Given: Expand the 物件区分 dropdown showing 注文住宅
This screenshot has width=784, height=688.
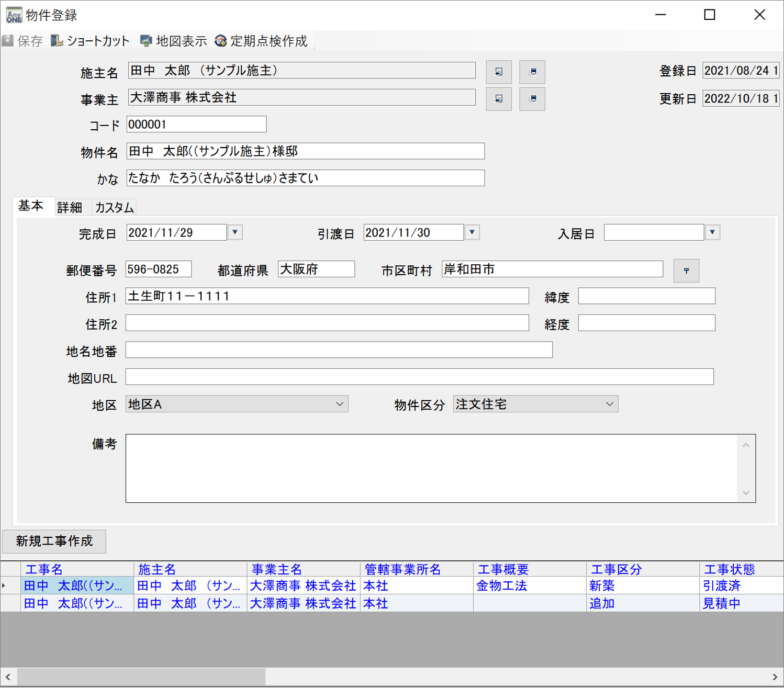Looking at the screenshot, I should [609, 404].
